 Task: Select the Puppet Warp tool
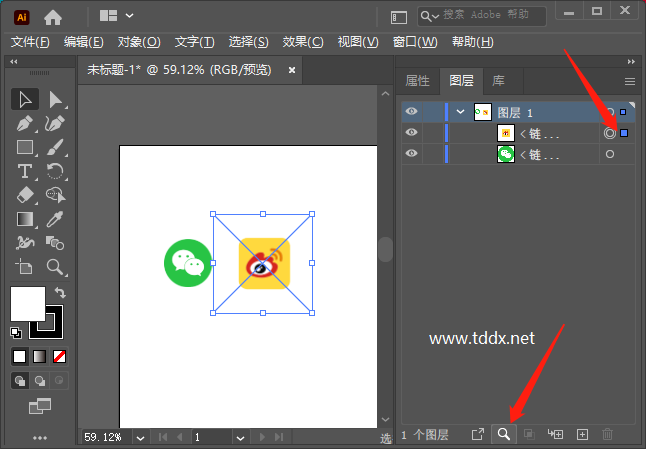25,243
